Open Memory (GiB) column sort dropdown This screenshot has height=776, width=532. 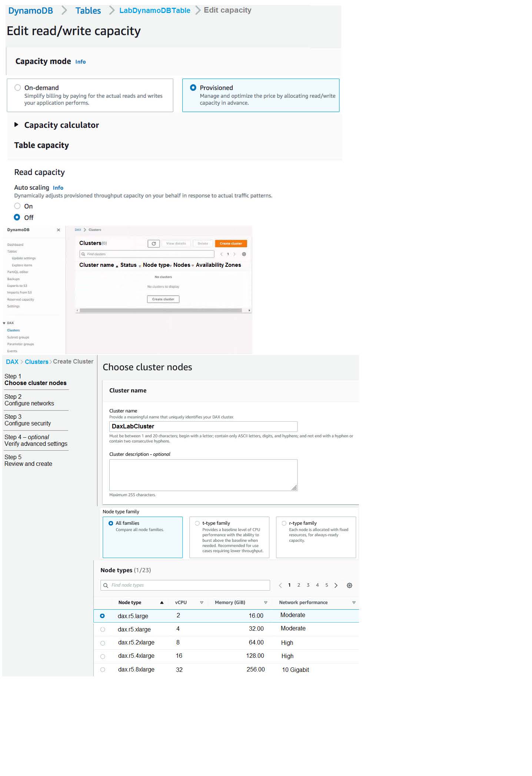[x=266, y=603]
